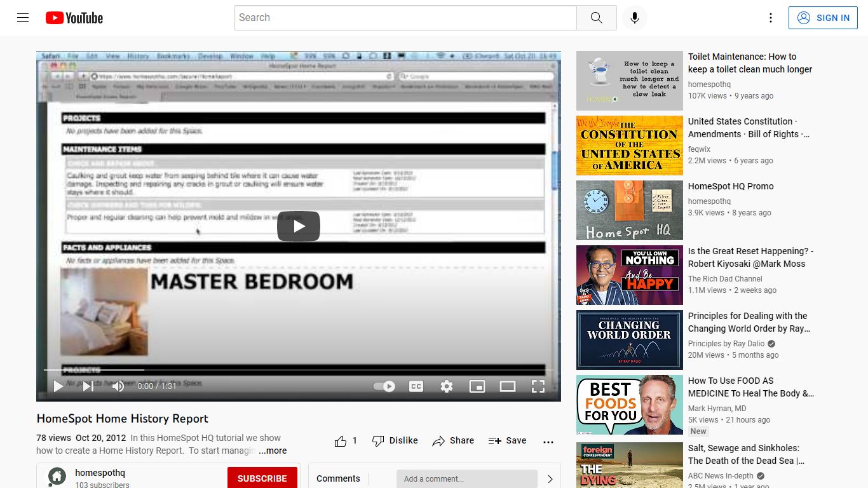Open HomeSpot HQ Promo thumbnail
This screenshot has height=488, width=868.
[x=630, y=210]
